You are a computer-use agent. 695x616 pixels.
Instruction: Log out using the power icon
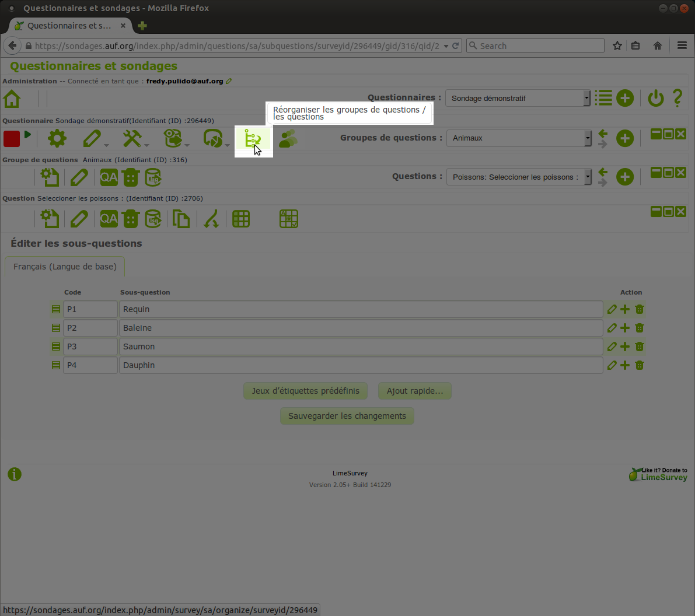[x=655, y=98]
